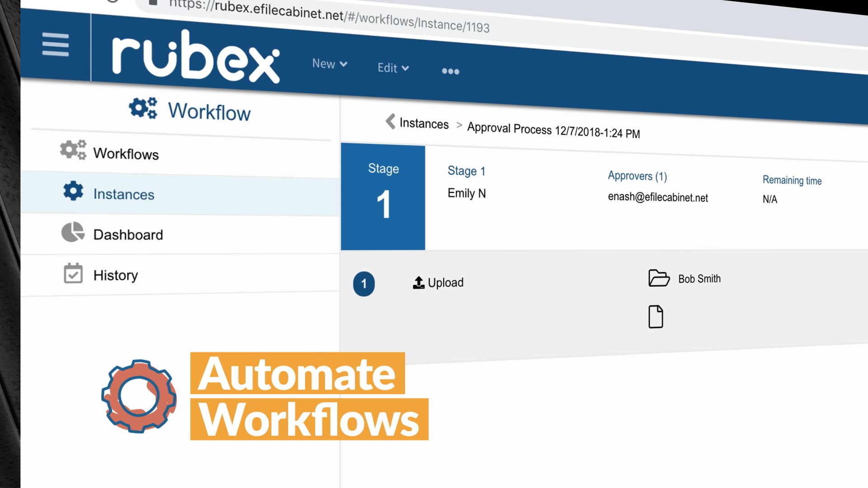The height and width of the screenshot is (488, 868).
Task: Click the Instances gear icon
Action: pos(73,191)
